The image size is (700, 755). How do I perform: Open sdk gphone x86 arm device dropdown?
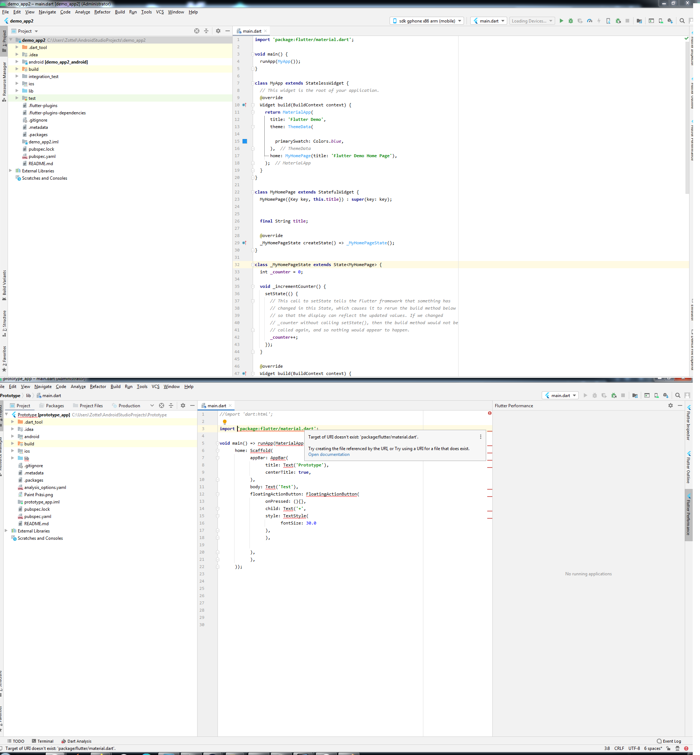(427, 21)
